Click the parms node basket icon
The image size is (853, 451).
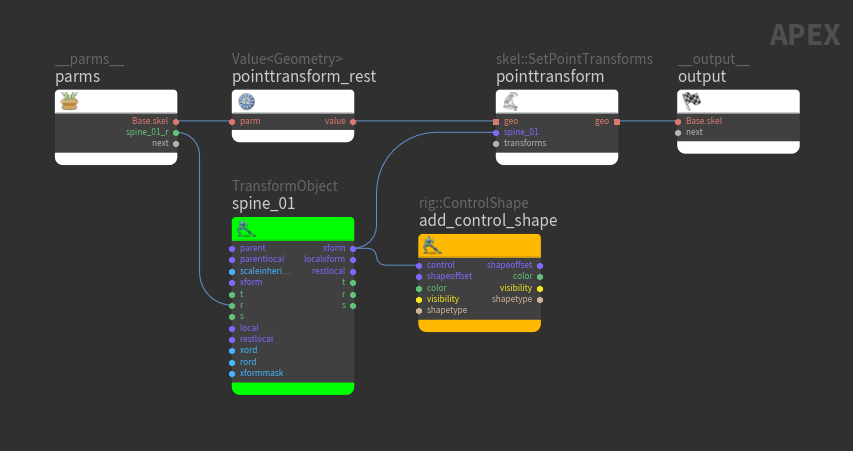(x=70, y=101)
